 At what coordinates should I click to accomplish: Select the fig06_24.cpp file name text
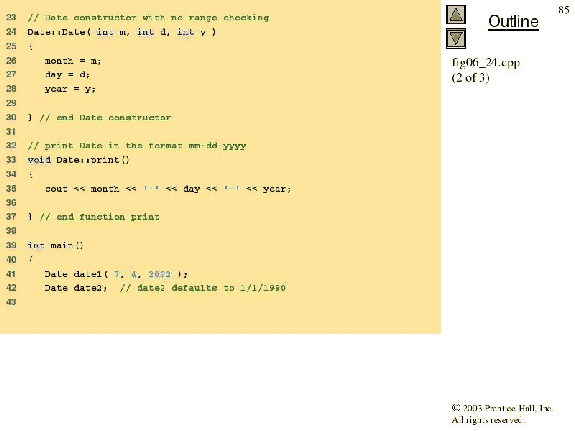pyautogui.click(x=486, y=63)
